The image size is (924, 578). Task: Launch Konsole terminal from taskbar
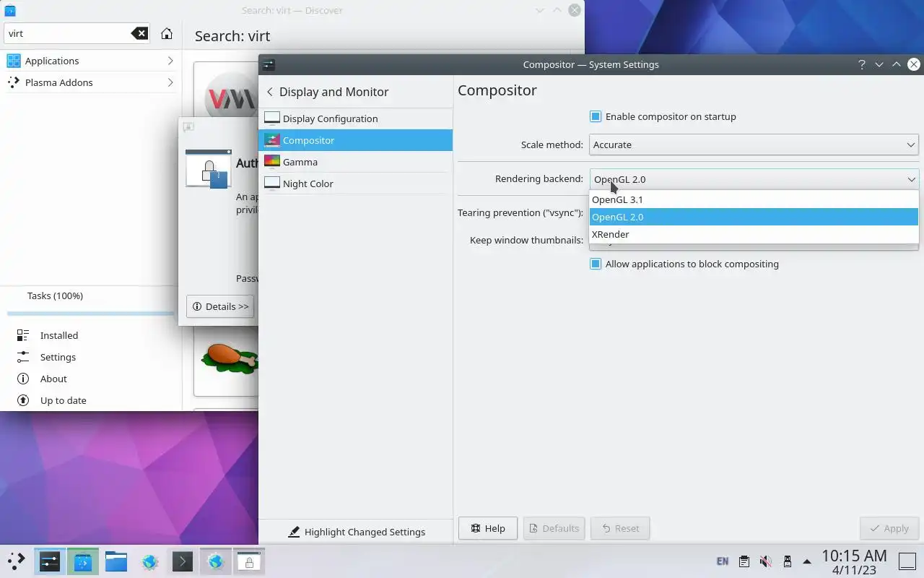[182, 561]
